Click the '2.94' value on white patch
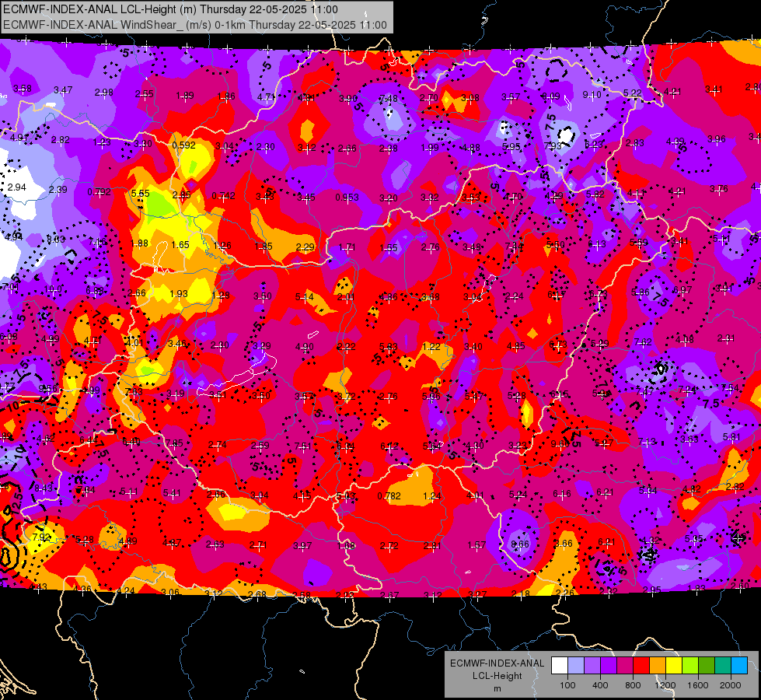The width and height of the screenshot is (761, 700). tap(17, 187)
